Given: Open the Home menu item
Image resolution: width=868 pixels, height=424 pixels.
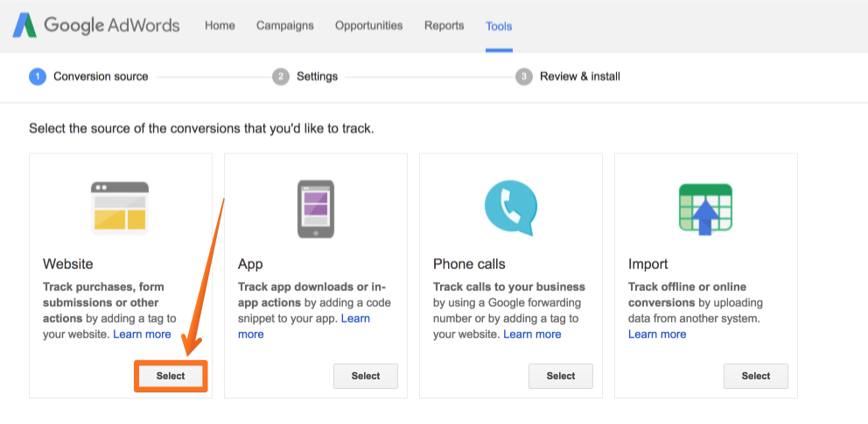Looking at the screenshot, I should coord(220,25).
